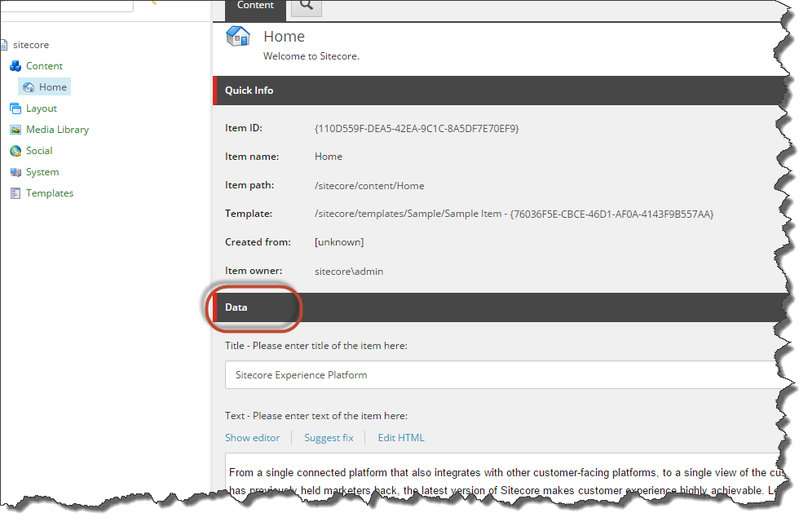Click the Item path: label

249,185
